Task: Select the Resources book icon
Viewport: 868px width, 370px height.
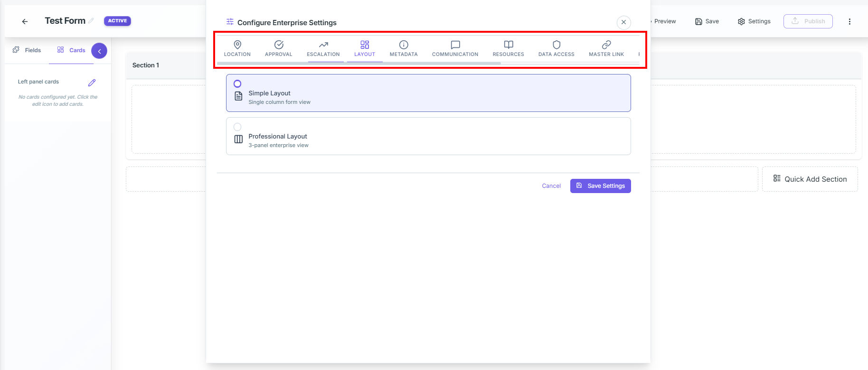Action: pos(509,45)
